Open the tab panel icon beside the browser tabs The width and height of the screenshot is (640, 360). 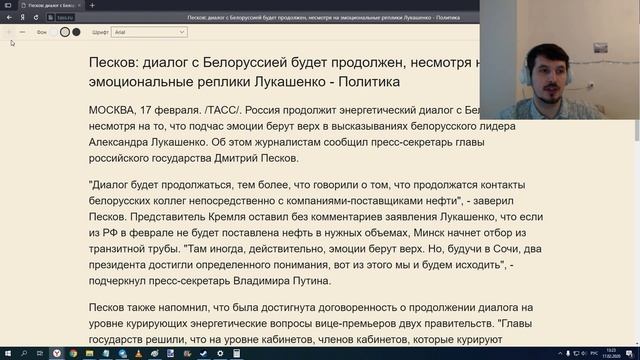[8, 5]
